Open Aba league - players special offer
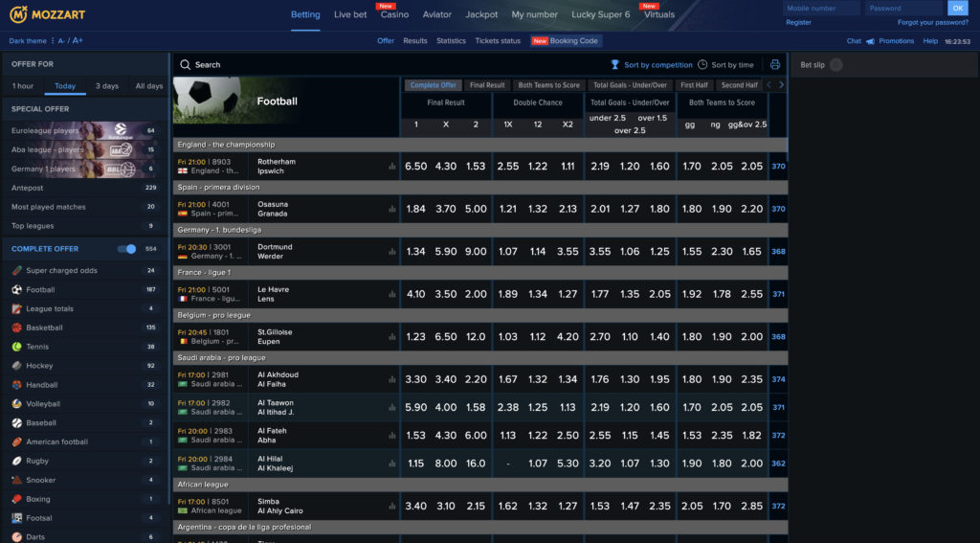 84,150
